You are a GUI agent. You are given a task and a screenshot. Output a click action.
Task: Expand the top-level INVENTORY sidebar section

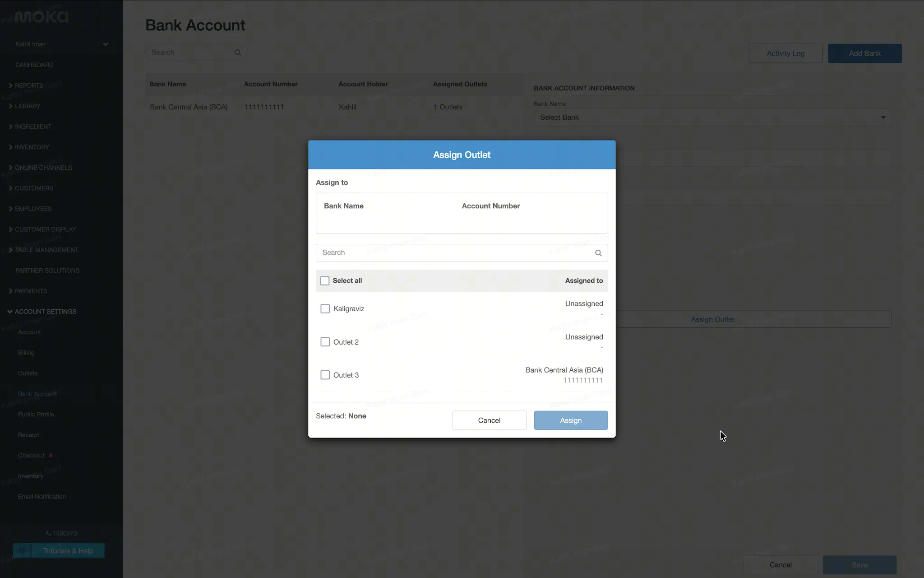[x=32, y=147]
